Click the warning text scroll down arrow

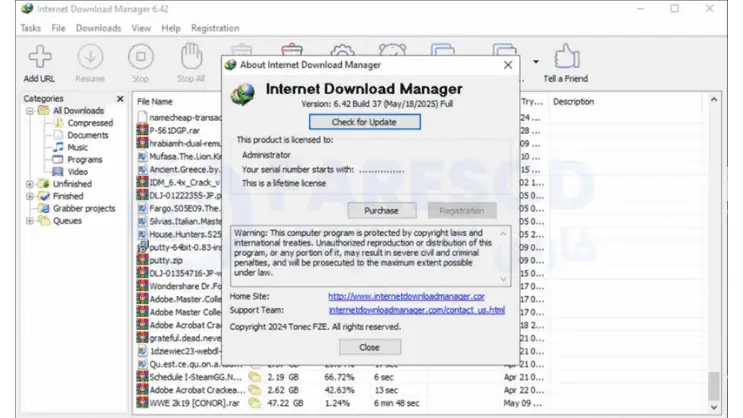(x=503, y=280)
